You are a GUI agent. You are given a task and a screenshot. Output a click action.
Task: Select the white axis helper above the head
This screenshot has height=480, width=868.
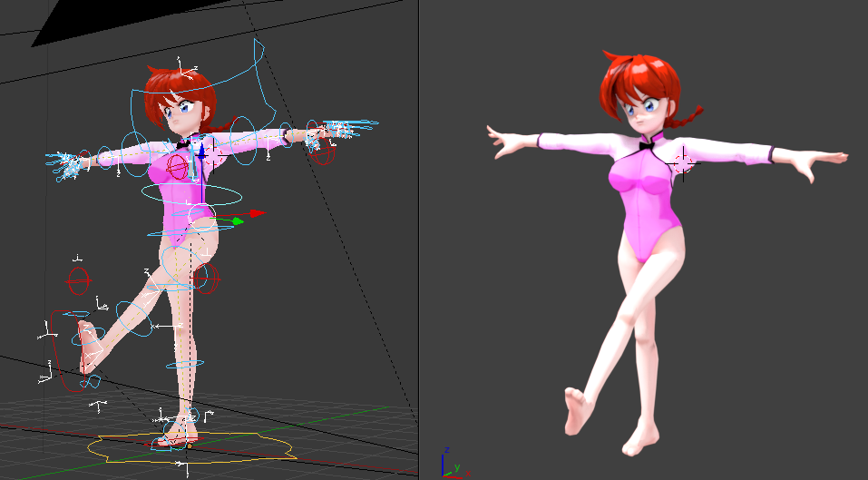pos(185,68)
